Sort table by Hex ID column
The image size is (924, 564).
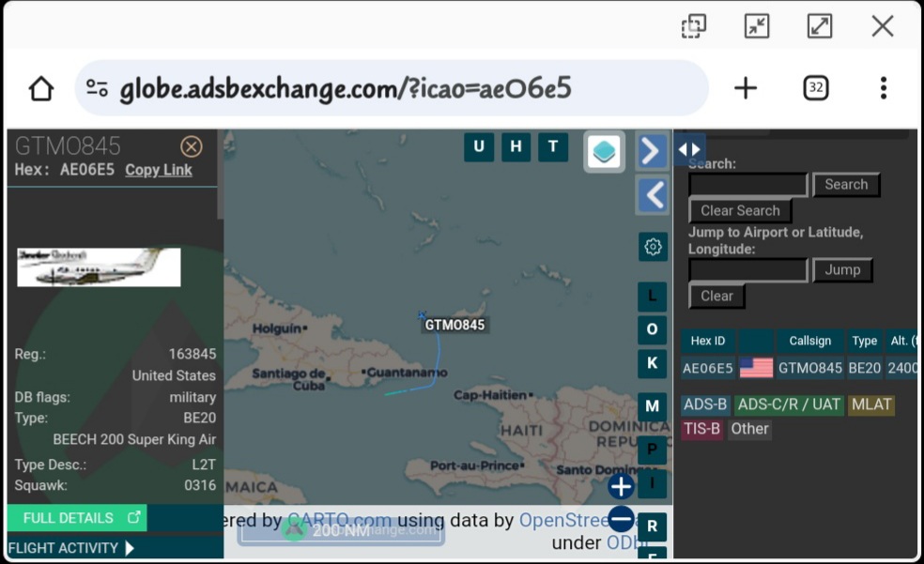click(x=708, y=341)
